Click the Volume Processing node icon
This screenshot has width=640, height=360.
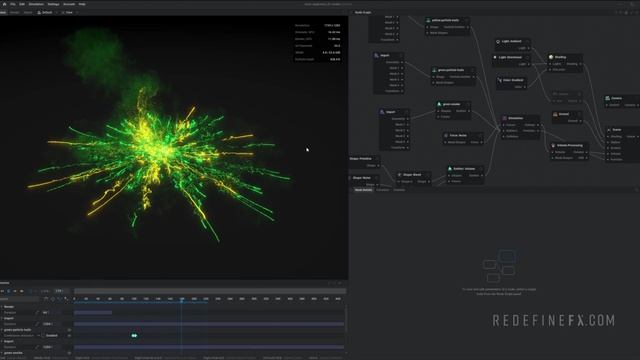[x=553, y=146]
